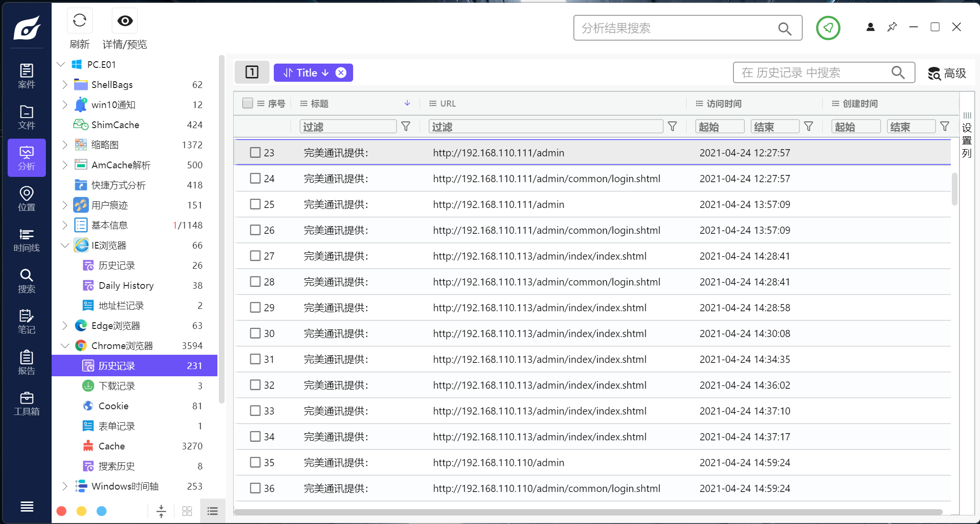Open 设置列 column settings
The height and width of the screenshot is (524, 980).
[x=967, y=135]
